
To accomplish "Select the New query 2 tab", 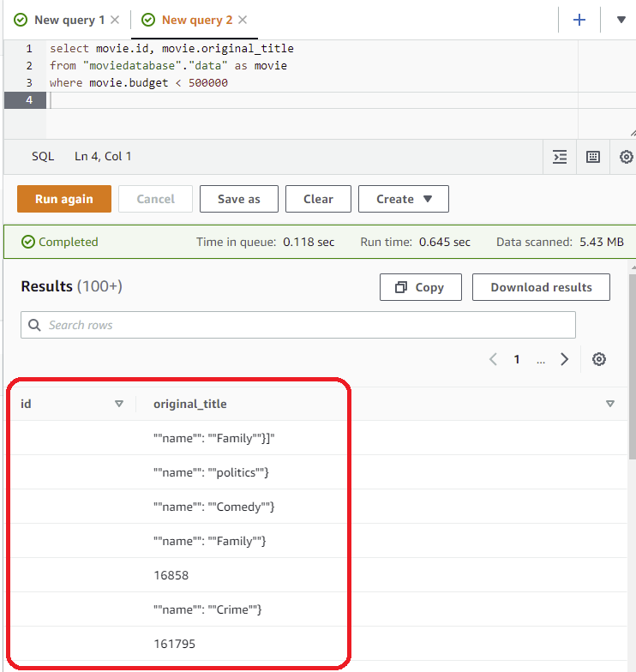I will coord(196,20).
